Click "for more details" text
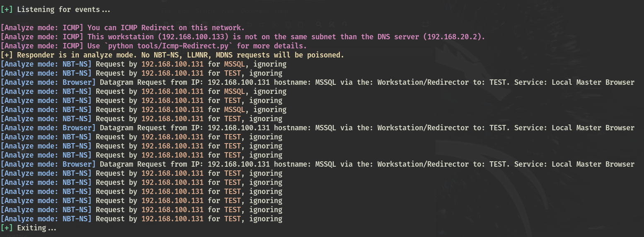The height and width of the screenshot is (237, 644). click(x=276, y=46)
